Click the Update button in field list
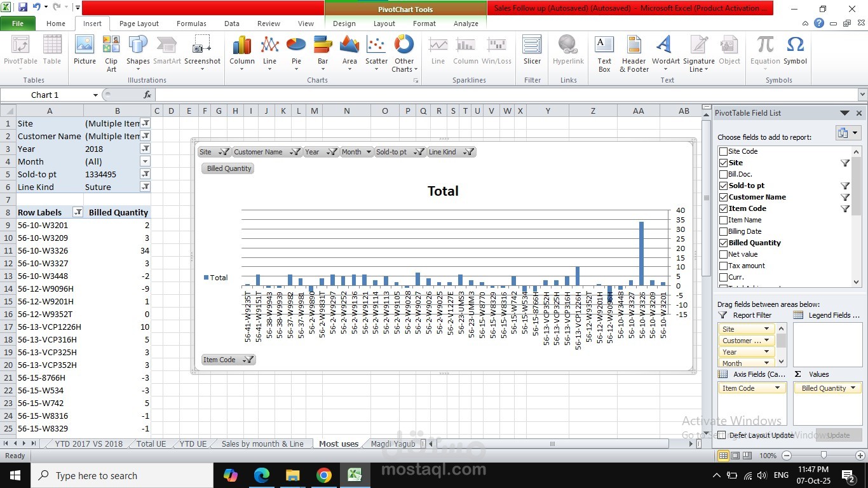 (x=838, y=435)
